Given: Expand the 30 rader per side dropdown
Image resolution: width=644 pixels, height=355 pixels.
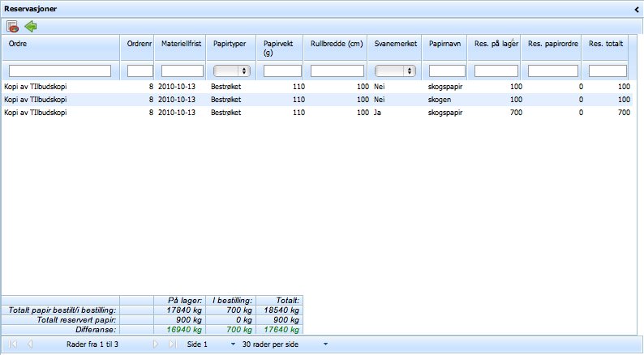Looking at the screenshot, I should point(325,344).
